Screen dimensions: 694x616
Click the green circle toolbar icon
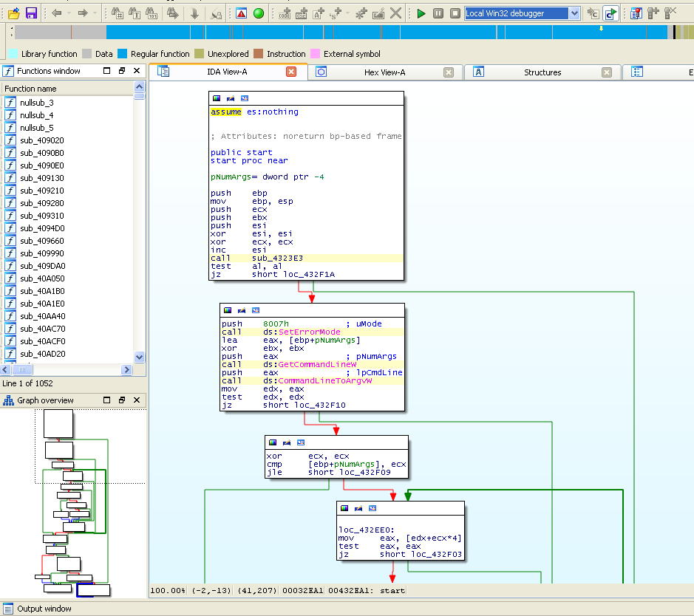coord(258,13)
